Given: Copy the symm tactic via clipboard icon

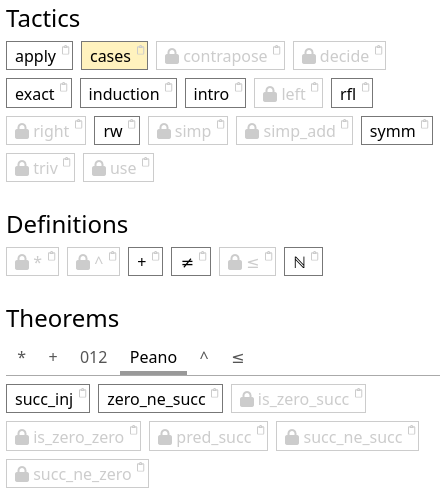Looking at the screenshot, I should (425, 124).
